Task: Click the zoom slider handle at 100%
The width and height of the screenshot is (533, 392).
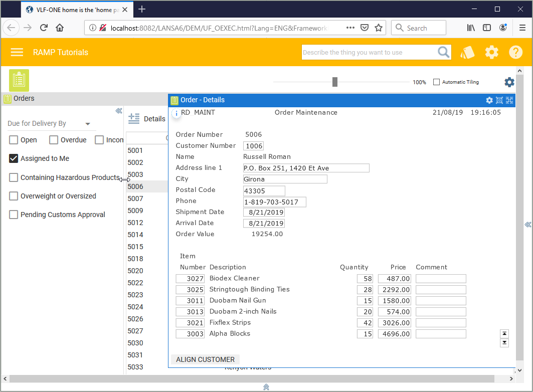Action: (x=335, y=82)
